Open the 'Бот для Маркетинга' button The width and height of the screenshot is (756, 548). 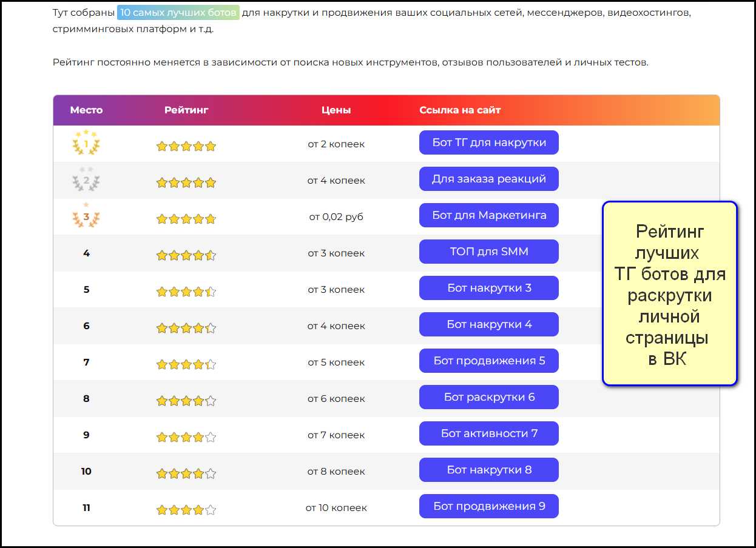(x=488, y=215)
